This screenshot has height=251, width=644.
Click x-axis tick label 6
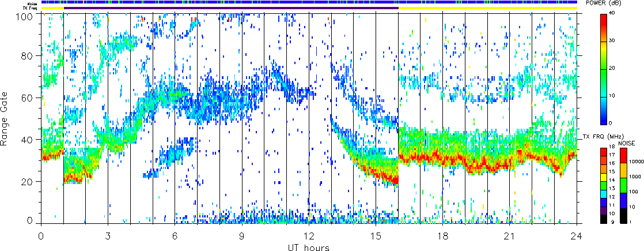pyautogui.click(x=175, y=236)
